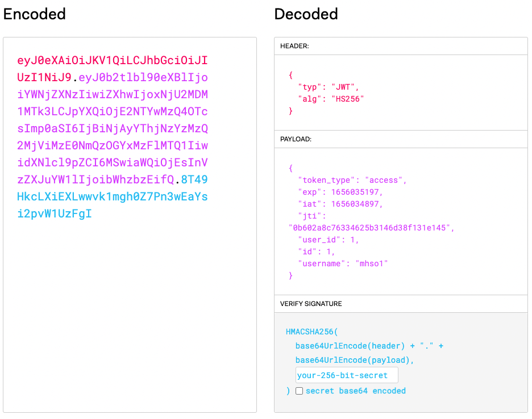
Task: Click the "typ": "JWT" line in header
Action: pyautogui.click(x=328, y=87)
